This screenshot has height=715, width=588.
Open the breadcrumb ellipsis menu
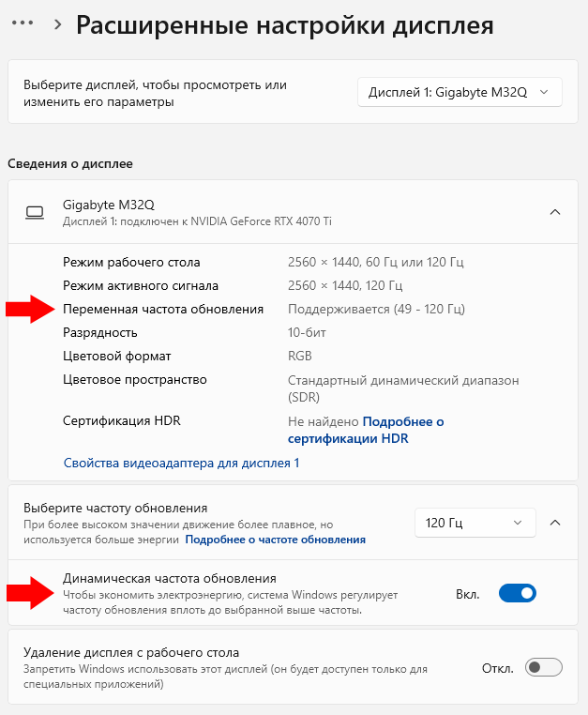point(22,23)
